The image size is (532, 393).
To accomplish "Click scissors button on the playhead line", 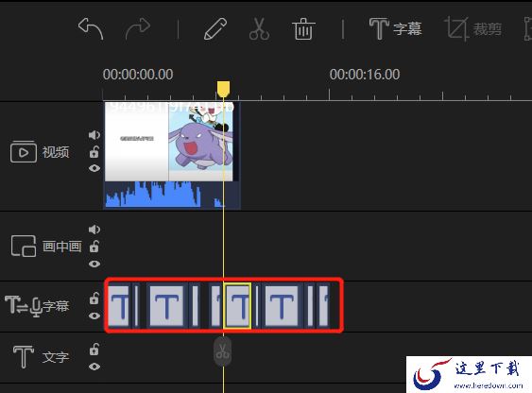I will 223,351.
